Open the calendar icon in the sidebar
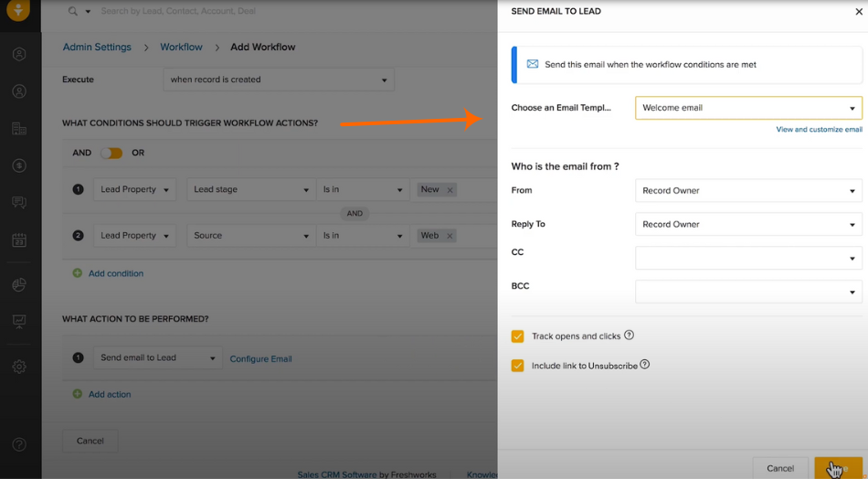Viewport: 868px width, 479px height. [19, 239]
